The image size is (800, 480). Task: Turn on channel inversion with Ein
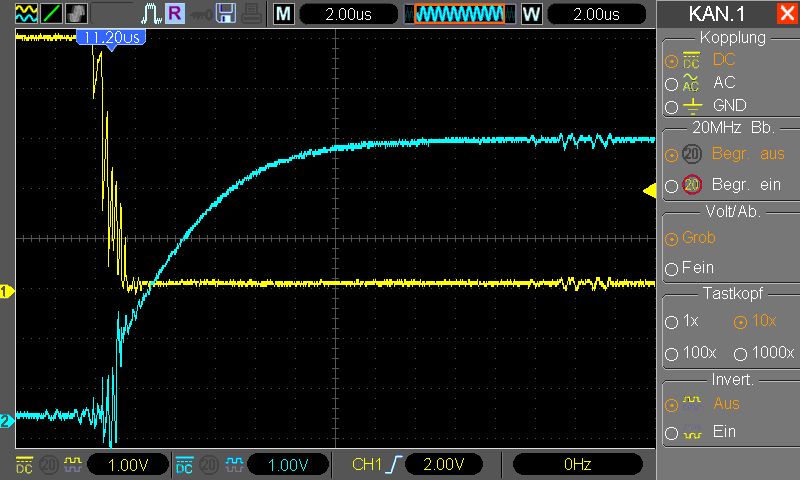(x=671, y=433)
